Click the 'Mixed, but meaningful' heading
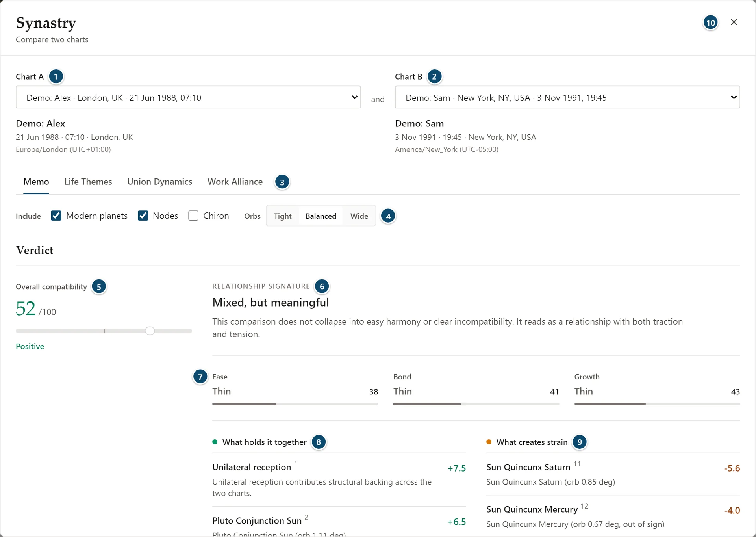 tap(271, 303)
